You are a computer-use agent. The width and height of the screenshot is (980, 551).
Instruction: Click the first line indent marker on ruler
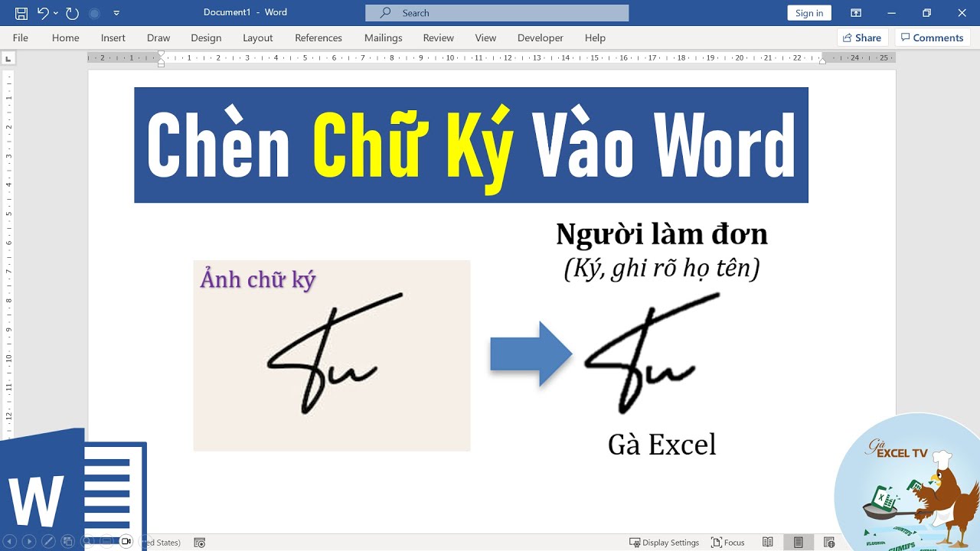point(161,54)
